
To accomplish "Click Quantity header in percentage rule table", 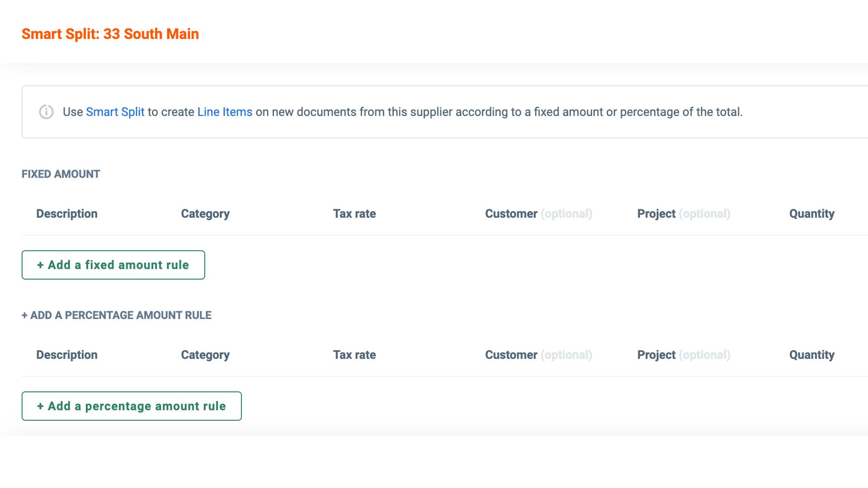I will pos(812,355).
